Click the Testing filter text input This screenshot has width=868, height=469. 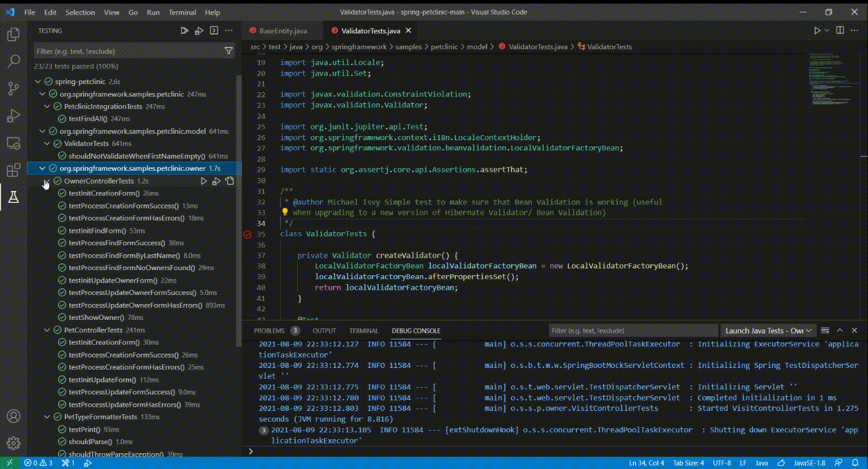coord(127,51)
